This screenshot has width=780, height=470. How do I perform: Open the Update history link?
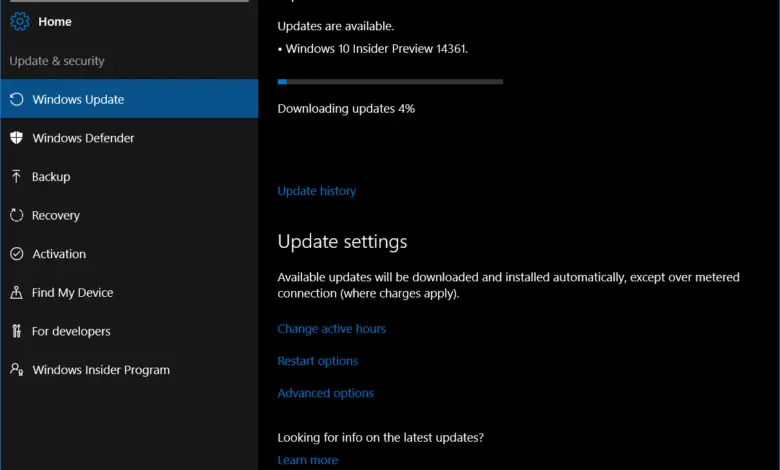[316, 191]
